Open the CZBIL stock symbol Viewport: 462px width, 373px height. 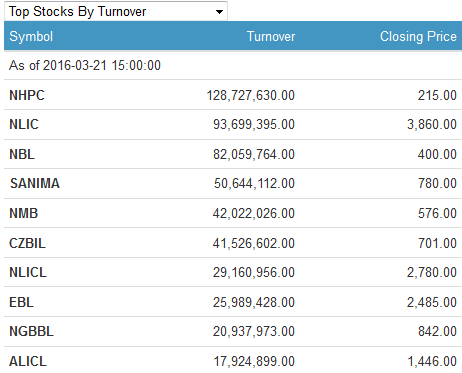click(x=27, y=243)
